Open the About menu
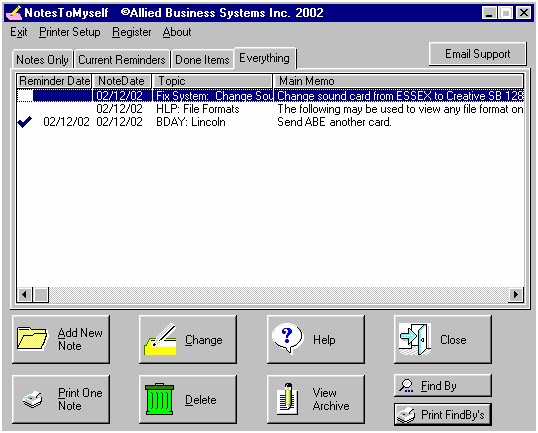Image resolution: width=538 pixels, height=433 pixels. coord(177,32)
